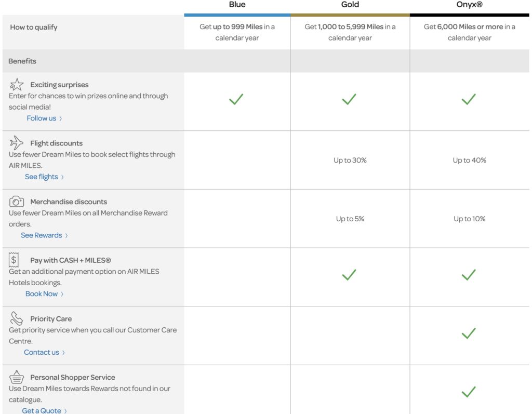Click the Onyx checkmark for Personal Shopper Service
The height and width of the screenshot is (414, 532).
click(469, 392)
